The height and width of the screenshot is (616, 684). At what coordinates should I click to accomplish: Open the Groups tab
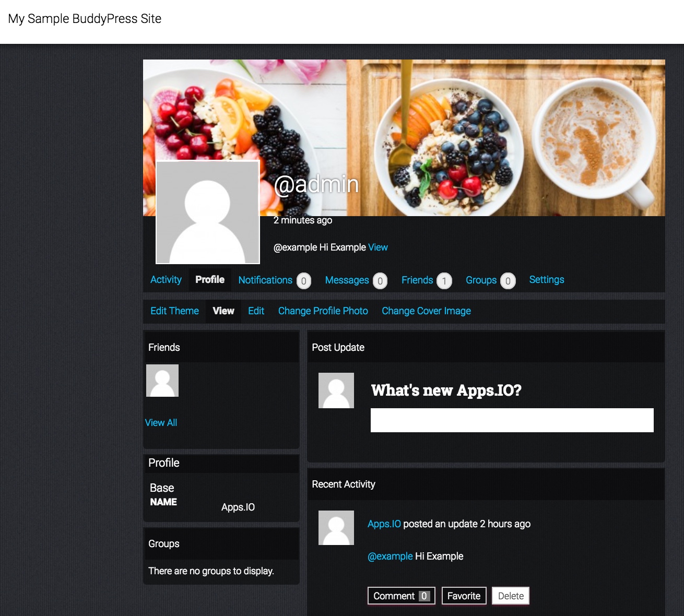point(481,280)
